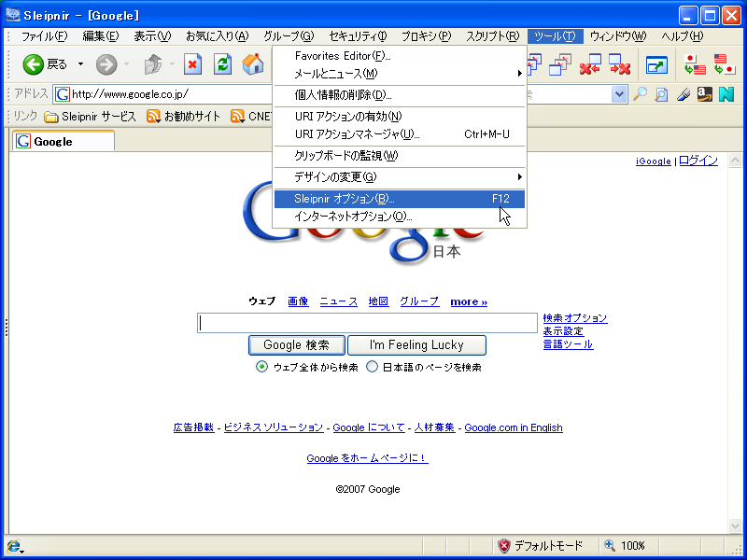
Task: Go to the Home page house icon
Action: [x=253, y=64]
